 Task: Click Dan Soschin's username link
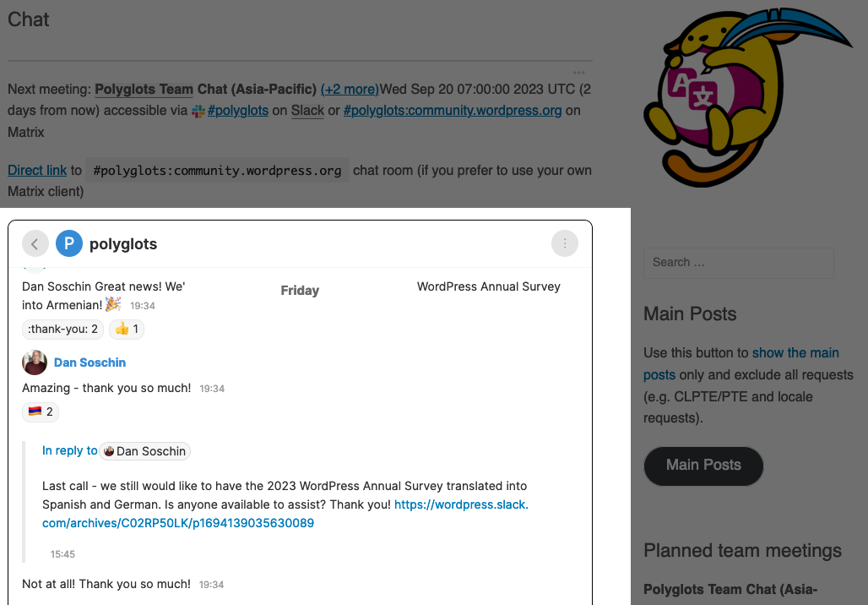[x=90, y=362]
